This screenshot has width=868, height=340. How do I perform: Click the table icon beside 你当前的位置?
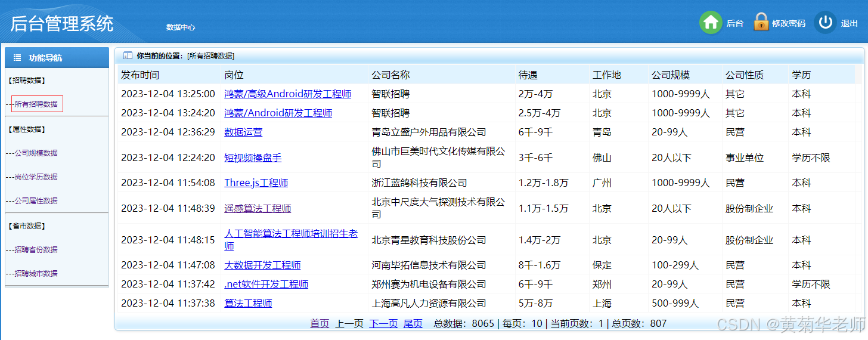(x=128, y=55)
